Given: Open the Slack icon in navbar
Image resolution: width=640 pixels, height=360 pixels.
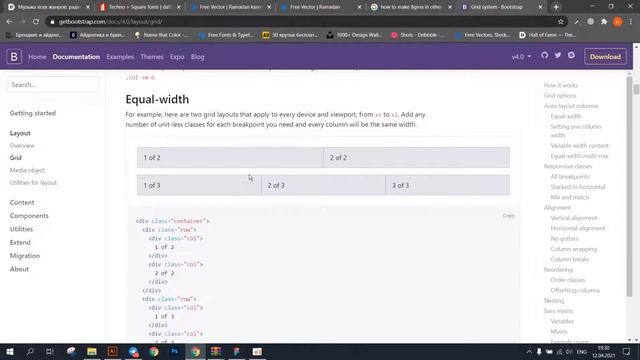Looking at the screenshot, I should pyautogui.click(x=571, y=55).
